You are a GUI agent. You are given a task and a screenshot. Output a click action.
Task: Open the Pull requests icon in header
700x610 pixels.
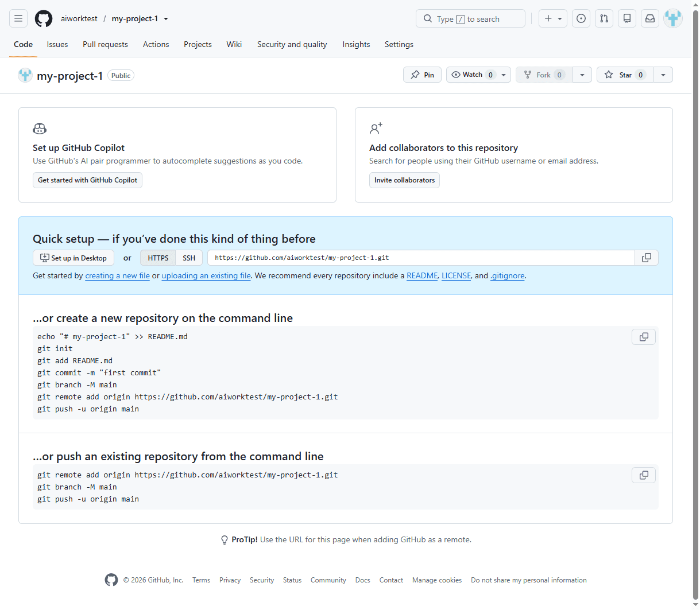[604, 18]
